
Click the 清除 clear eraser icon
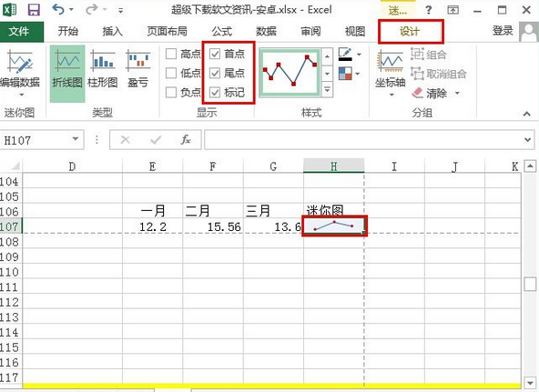point(417,93)
